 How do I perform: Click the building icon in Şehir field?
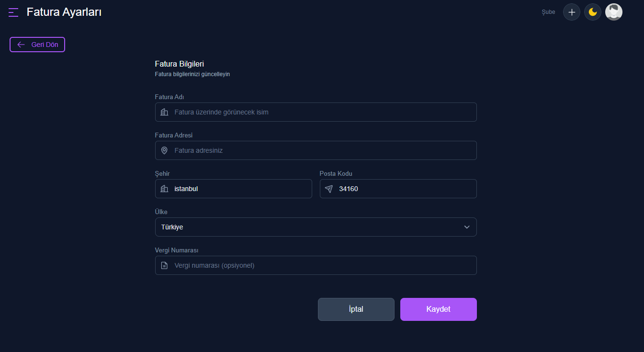click(164, 189)
